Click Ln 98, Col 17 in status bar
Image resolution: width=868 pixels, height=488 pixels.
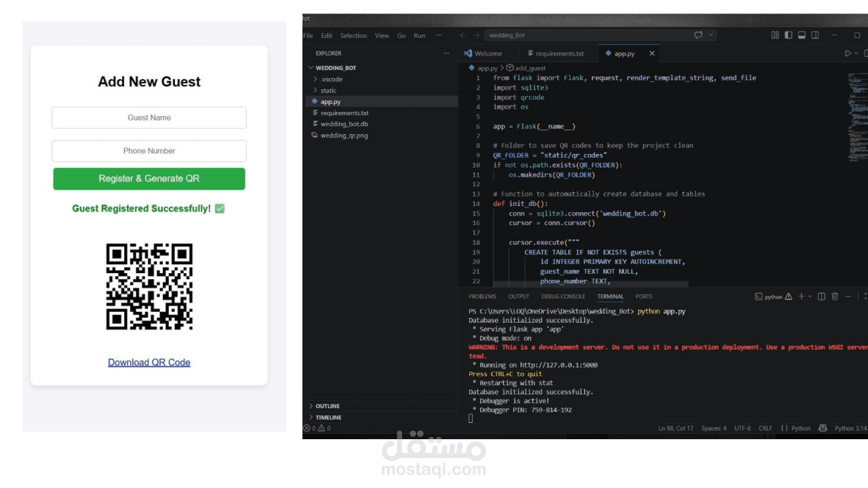[675, 428]
